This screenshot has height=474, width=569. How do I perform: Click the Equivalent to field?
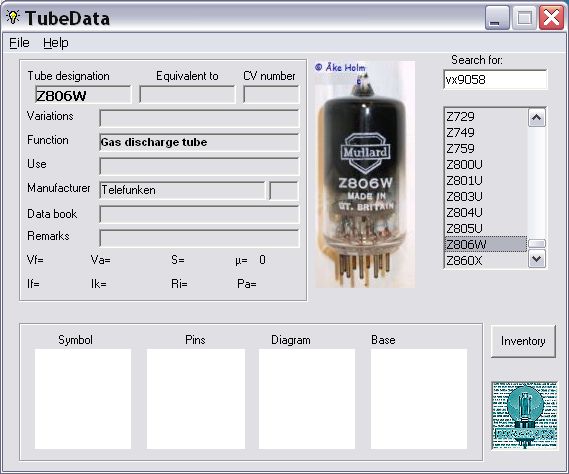(x=187, y=95)
